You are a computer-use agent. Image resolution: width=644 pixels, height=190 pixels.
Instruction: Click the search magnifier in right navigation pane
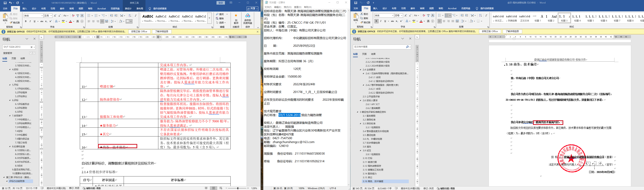pos(407,47)
